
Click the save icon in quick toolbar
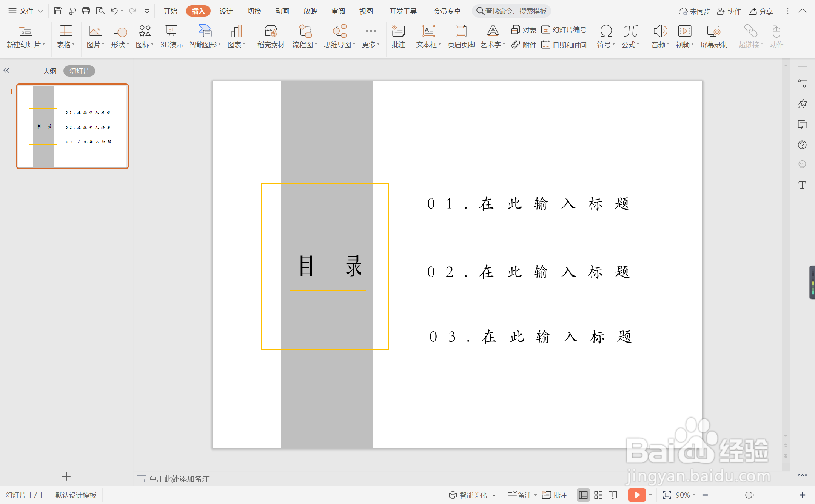(58, 11)
